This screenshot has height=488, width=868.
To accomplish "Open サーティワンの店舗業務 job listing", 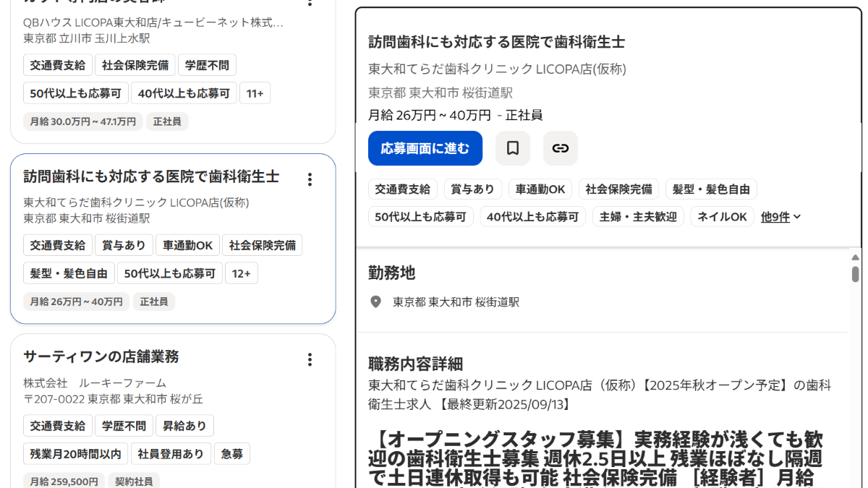I will [101, 356].
